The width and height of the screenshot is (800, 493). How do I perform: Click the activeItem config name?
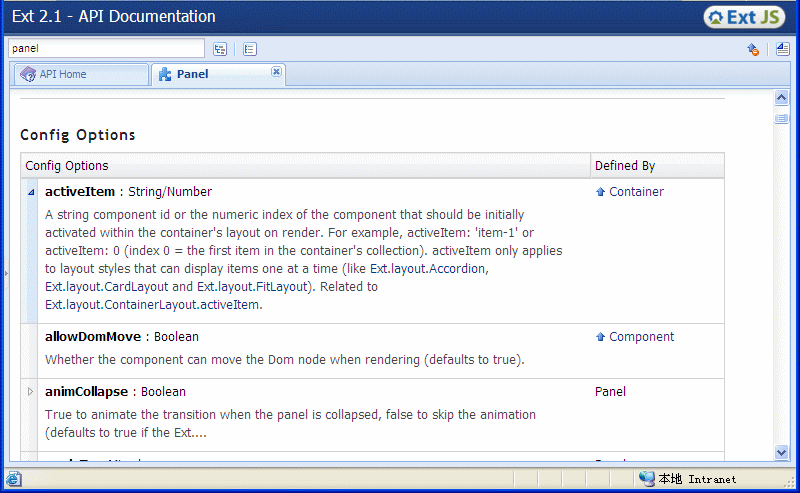tap(80, 192)
